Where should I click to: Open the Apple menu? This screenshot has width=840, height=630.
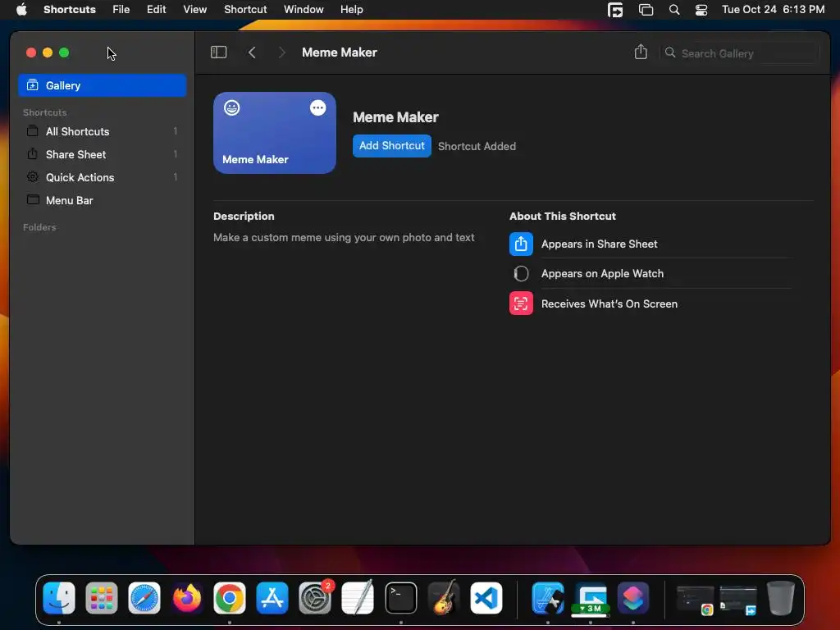pos(21,10)
